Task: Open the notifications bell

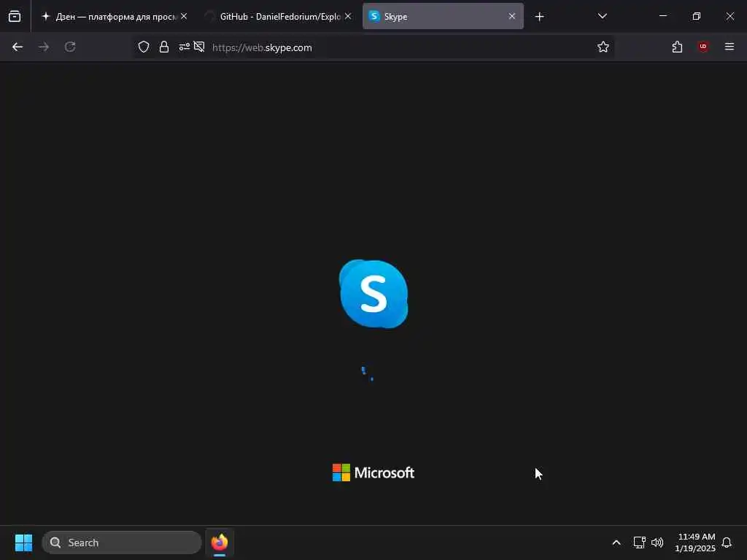Action: pyautogui.click(x=727, y=542)
